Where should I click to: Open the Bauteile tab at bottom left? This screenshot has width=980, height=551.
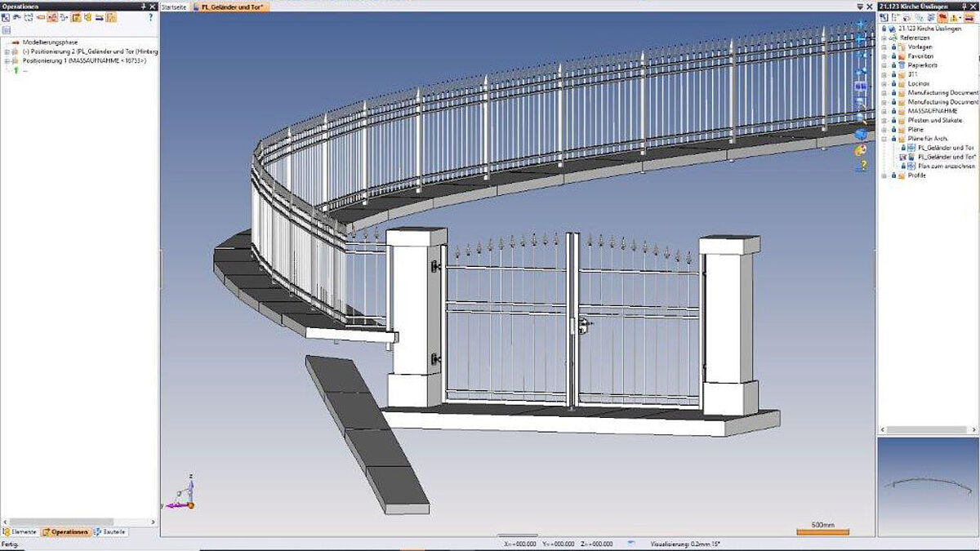tap(110, 531)
